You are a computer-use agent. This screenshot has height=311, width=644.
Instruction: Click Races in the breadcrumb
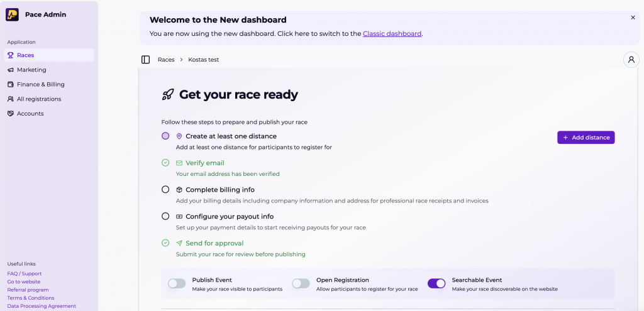(x=166, y=60)
